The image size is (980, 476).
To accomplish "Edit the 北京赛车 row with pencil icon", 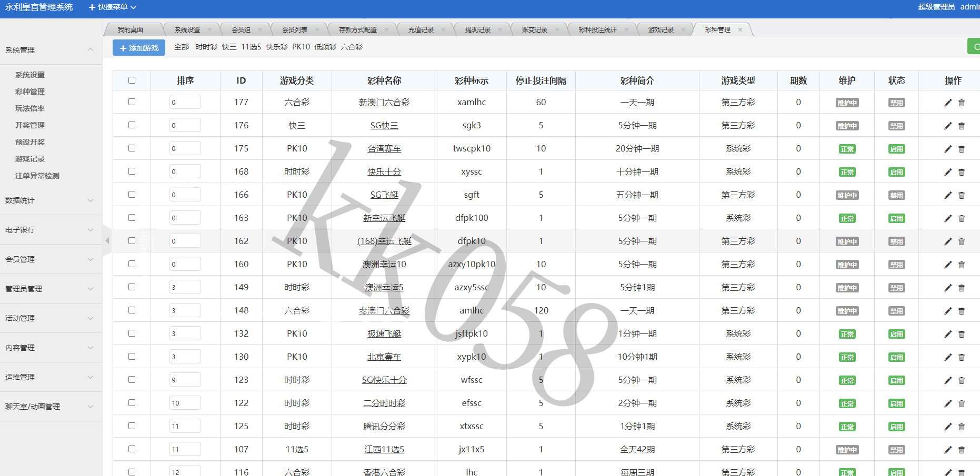I will pos(948,357).
